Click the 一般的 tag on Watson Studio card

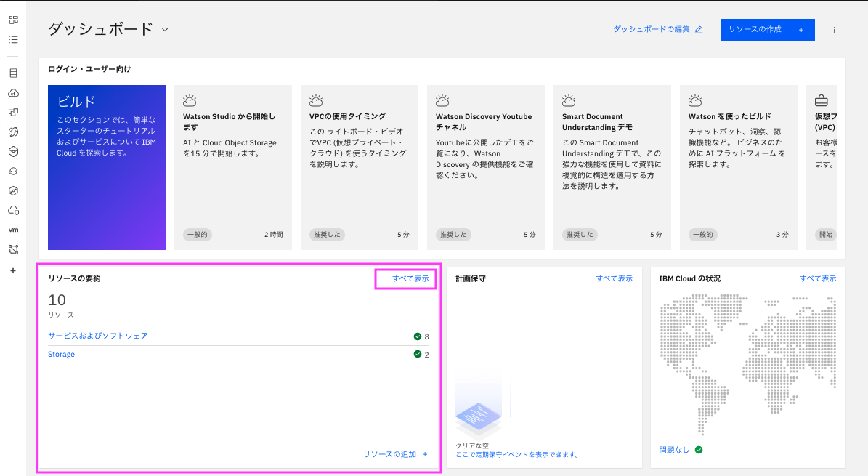[198, 235]
